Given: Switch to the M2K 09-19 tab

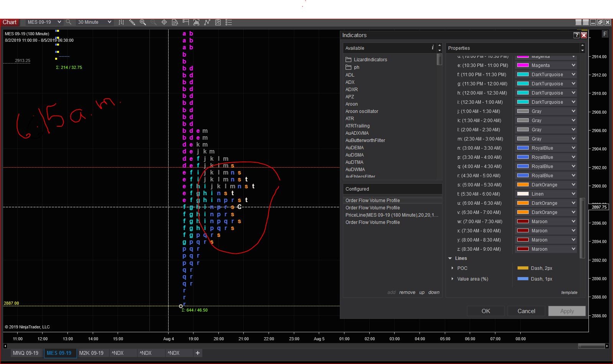Looking at the screenshot, I should (x=91, y=353).
